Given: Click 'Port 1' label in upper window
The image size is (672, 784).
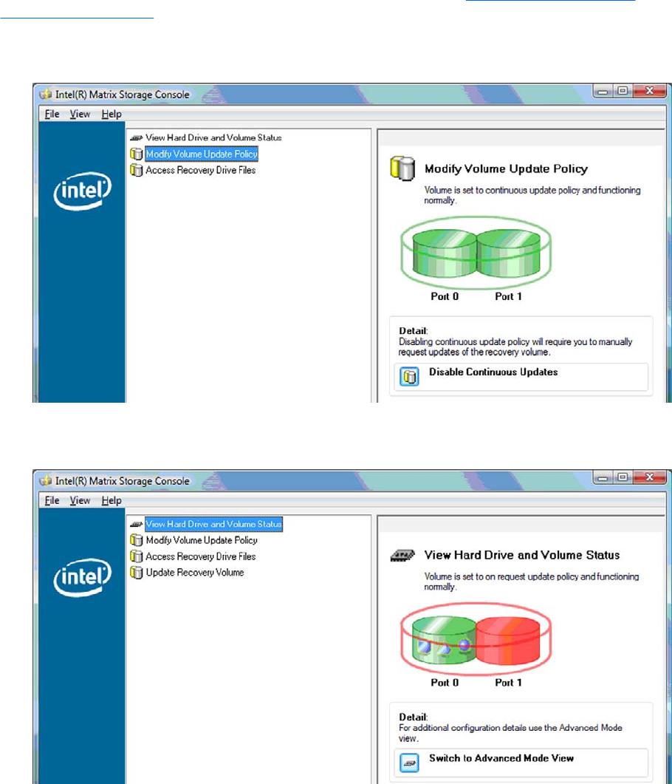Looking at the screenshot, I should (509, 296).
